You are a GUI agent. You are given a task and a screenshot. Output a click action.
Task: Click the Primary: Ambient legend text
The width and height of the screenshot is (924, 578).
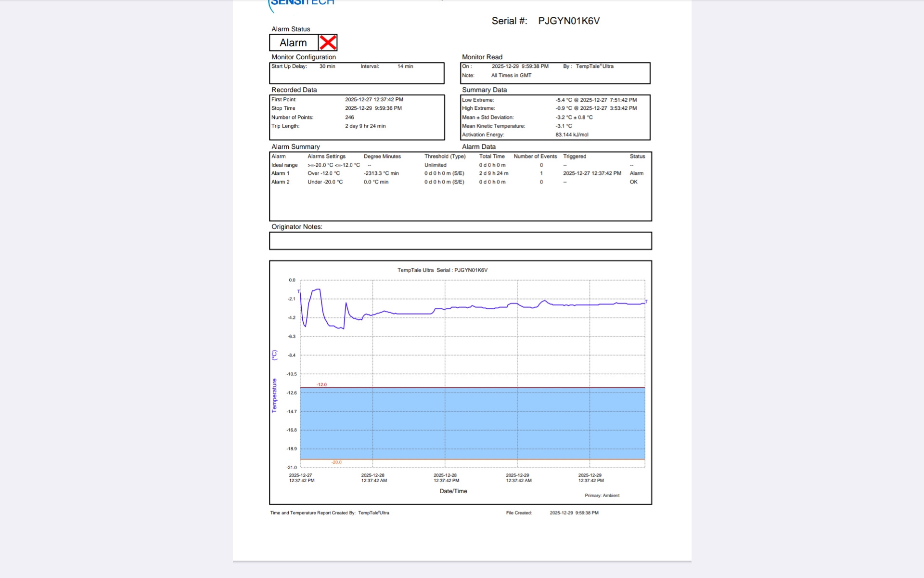(x=602, y=496)
